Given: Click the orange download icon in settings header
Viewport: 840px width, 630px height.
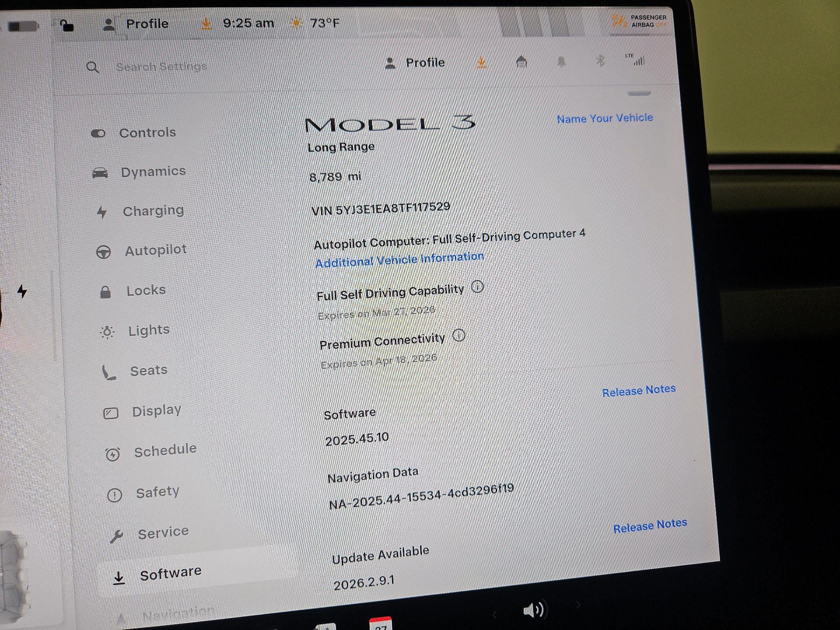Looking at the screenshot, I should tap(481, 63).
